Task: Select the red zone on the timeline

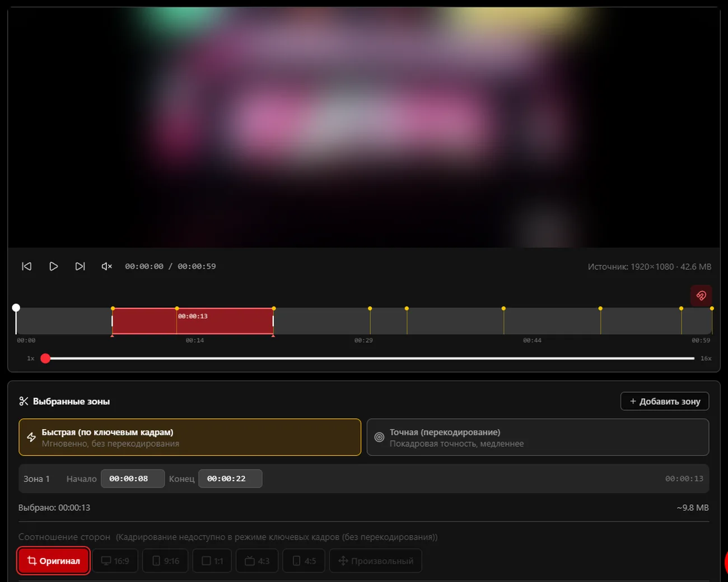Action: pyautogui.click(x=193, y=321)
